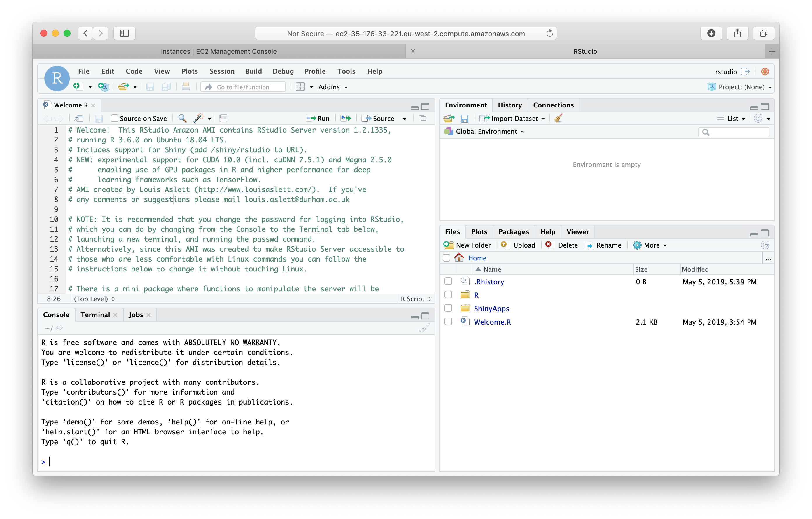Switch to the Terminal tab
Viewport: 812px width, 519px height.
95,314
